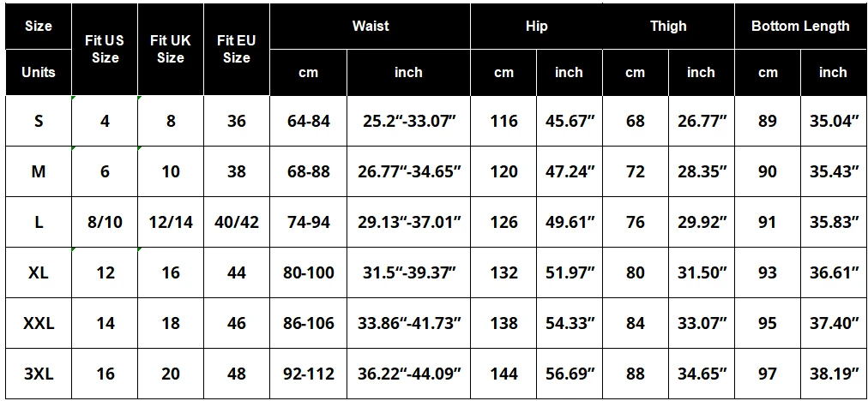868x401 pixels.
Task: Click the bottom length value 38.19″
Action: click(834, 374)
